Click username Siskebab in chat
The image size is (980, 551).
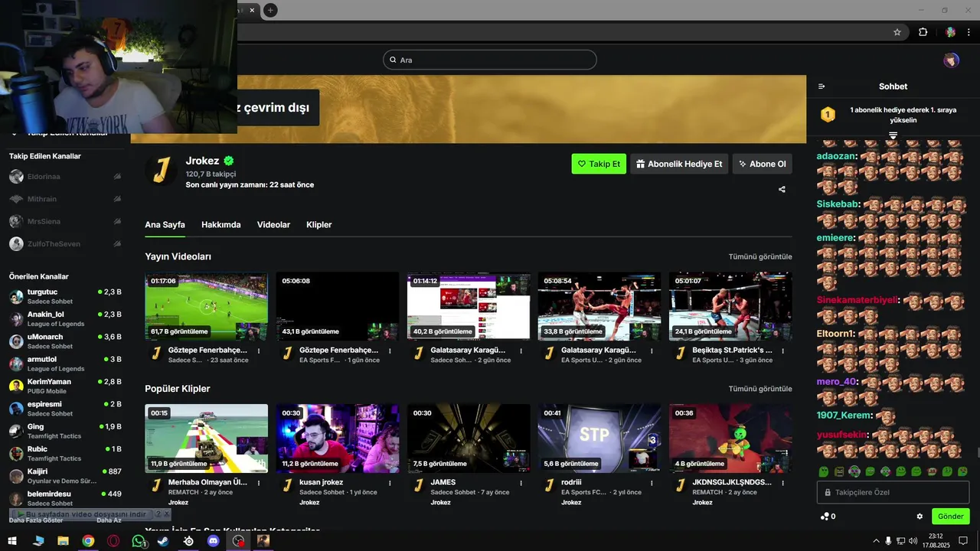click(x=837, y=204)
